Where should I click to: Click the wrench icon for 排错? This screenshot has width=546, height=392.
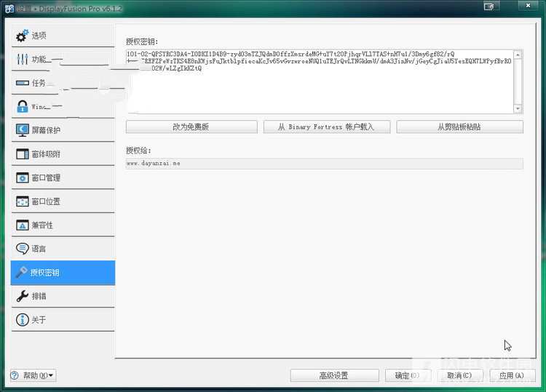pos(23,296)
